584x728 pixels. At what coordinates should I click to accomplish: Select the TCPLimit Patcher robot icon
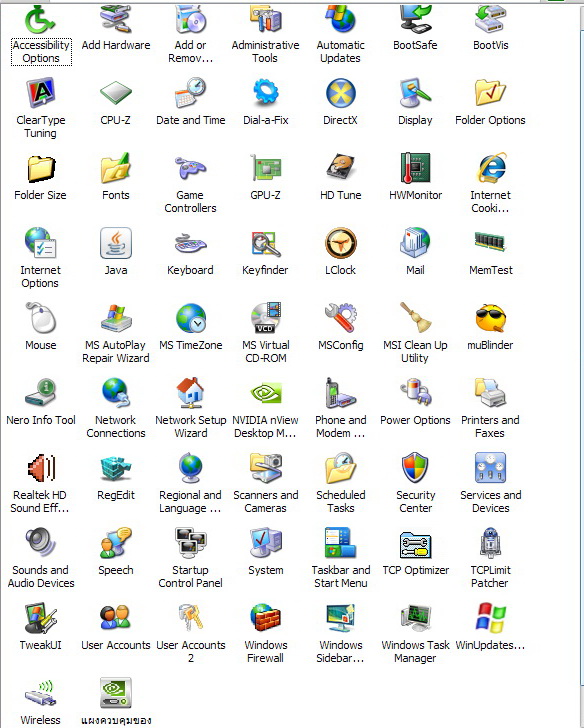tap(490, 542)
